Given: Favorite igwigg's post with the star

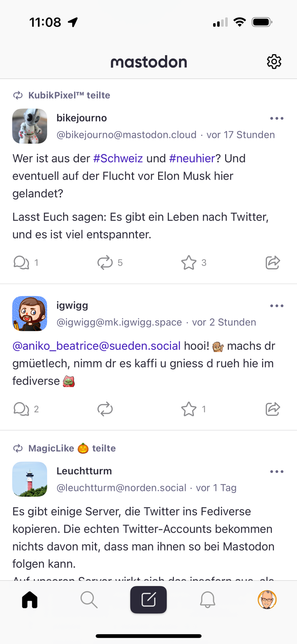Looking at the screenshot, I should point(189,409).
